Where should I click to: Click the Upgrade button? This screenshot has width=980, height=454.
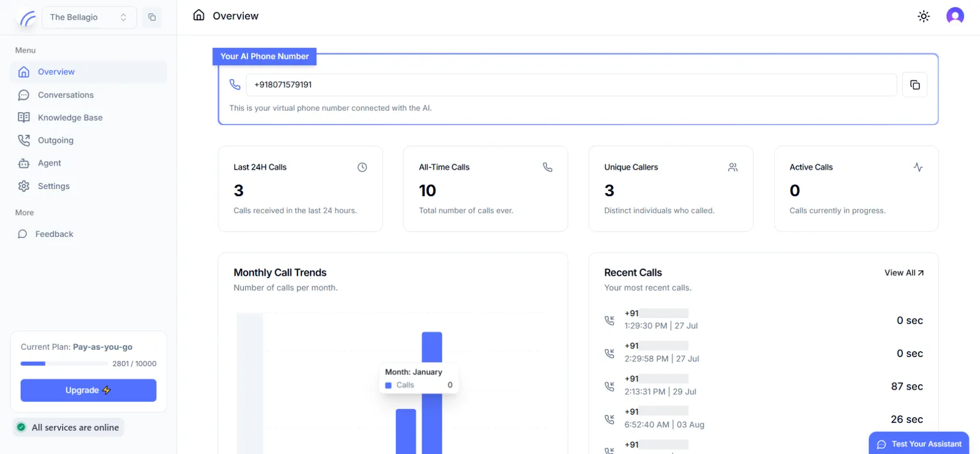click(88, 390)
